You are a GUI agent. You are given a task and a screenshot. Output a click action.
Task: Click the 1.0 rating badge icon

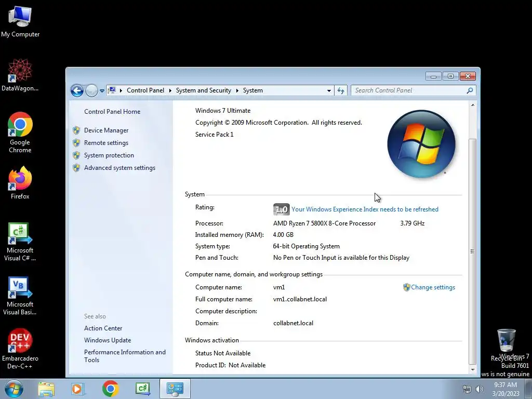(281, 209)
